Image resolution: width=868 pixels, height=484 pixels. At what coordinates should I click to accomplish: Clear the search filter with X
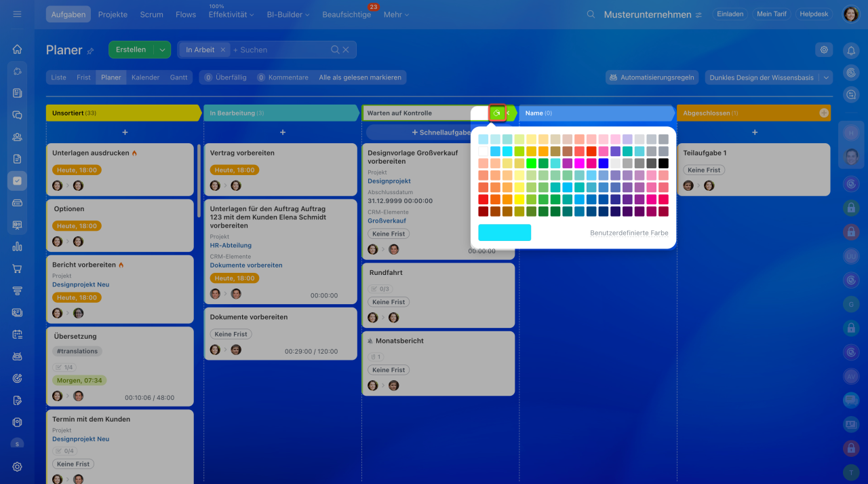click(346, 50)
